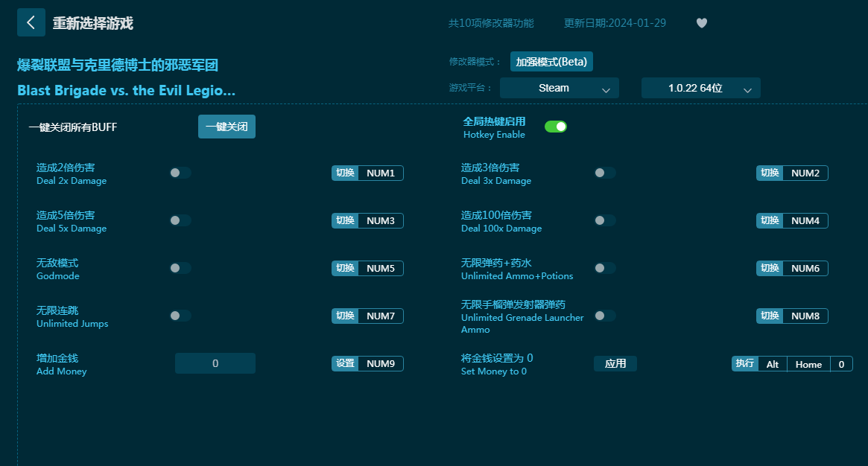Click the Home hotkey field

coord(809,364)
